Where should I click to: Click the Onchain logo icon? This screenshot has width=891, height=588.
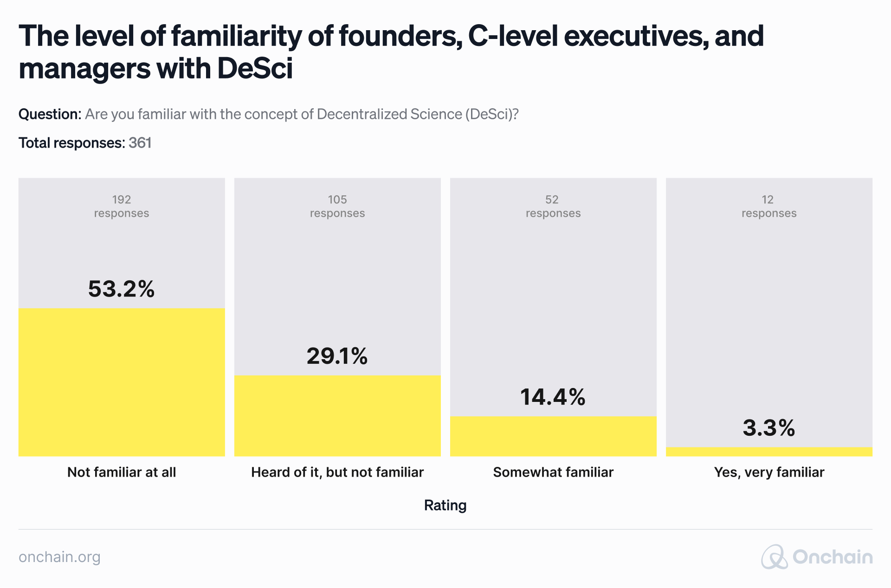(774, 556)
